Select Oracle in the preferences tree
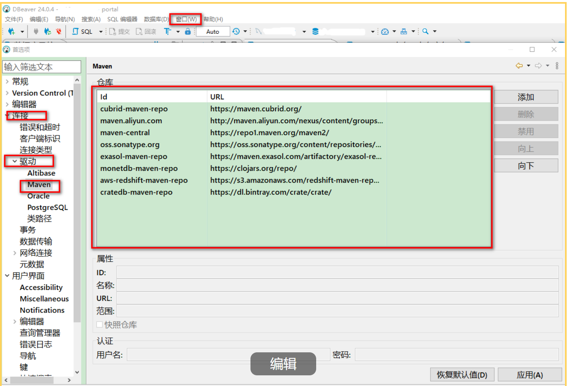 (38, 196)
